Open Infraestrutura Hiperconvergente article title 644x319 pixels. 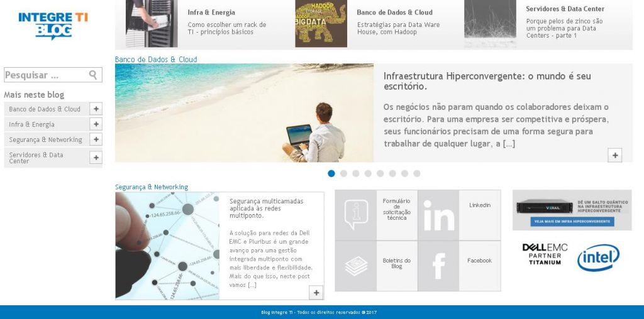(487, 81)
